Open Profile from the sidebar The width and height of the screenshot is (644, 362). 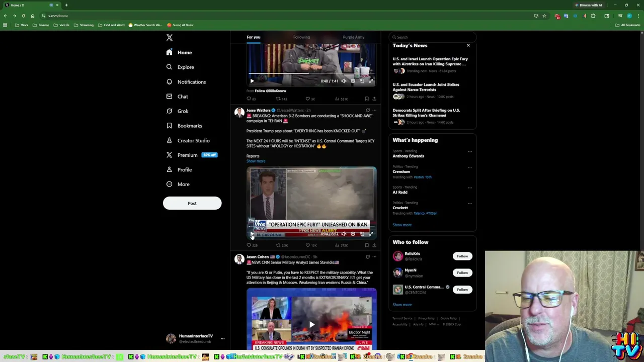pos(179,169)
